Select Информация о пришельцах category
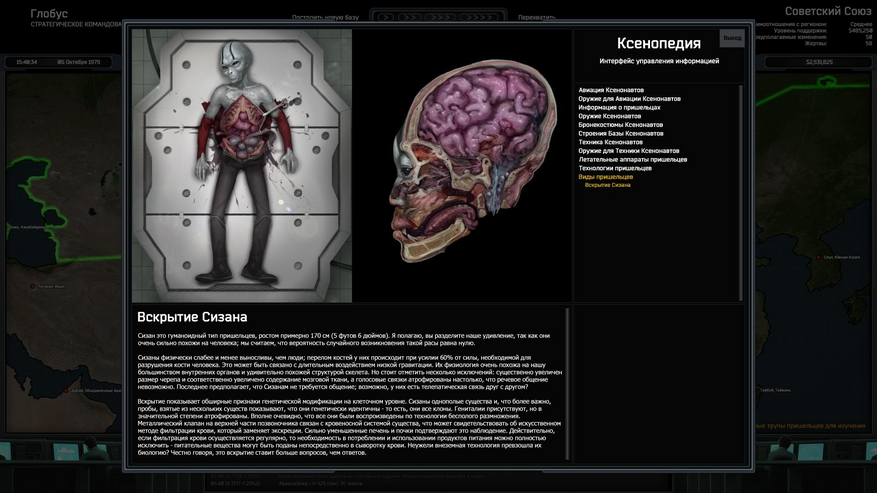Viewport: 877px width, 493px height. (619, 107)
